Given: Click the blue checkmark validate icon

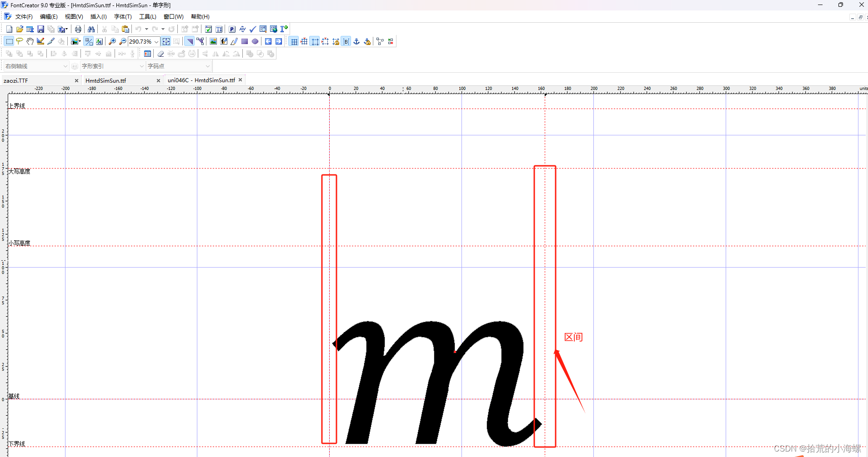Looking at the screenshot, I should click(x=253, y=29).
